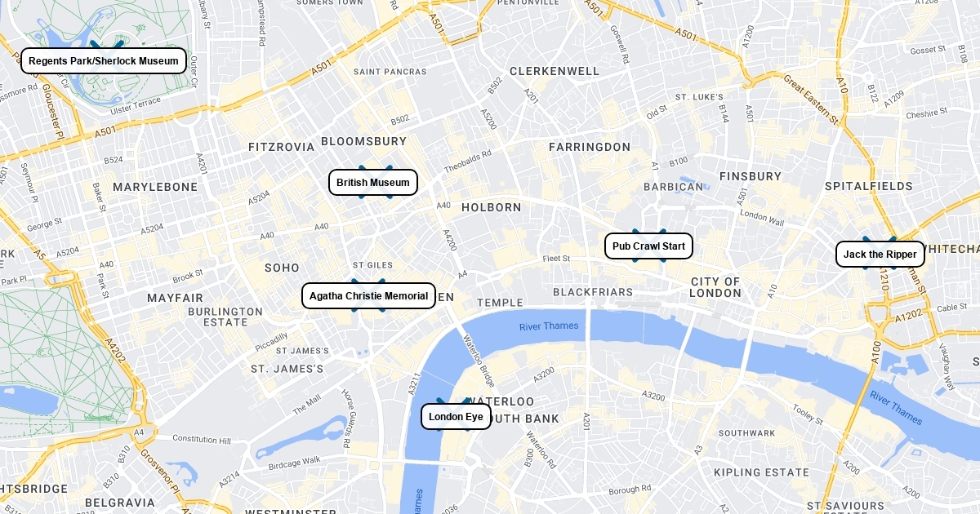Click the MAYFAIR district label
Viewport: 980px width, 514px height.
175,298
